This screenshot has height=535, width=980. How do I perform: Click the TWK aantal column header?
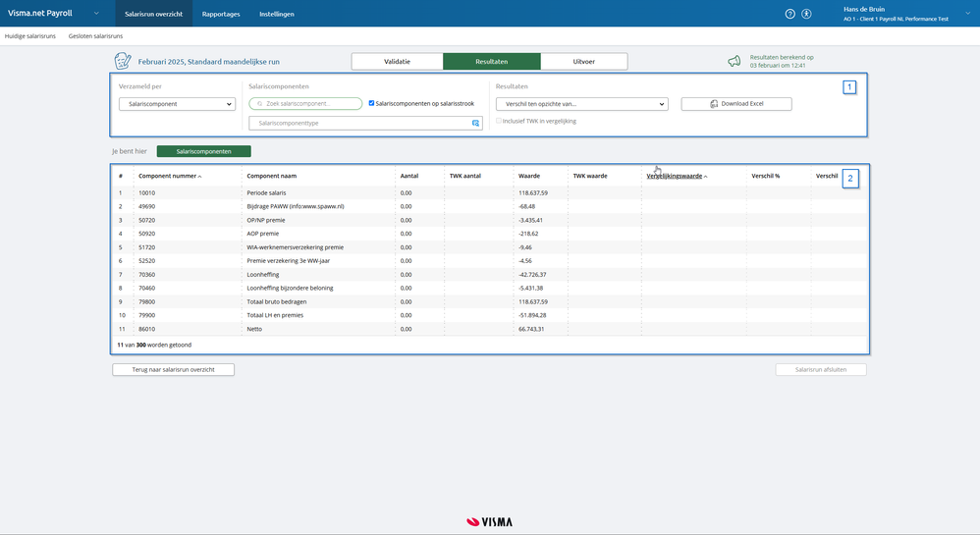tap(465, 177)
